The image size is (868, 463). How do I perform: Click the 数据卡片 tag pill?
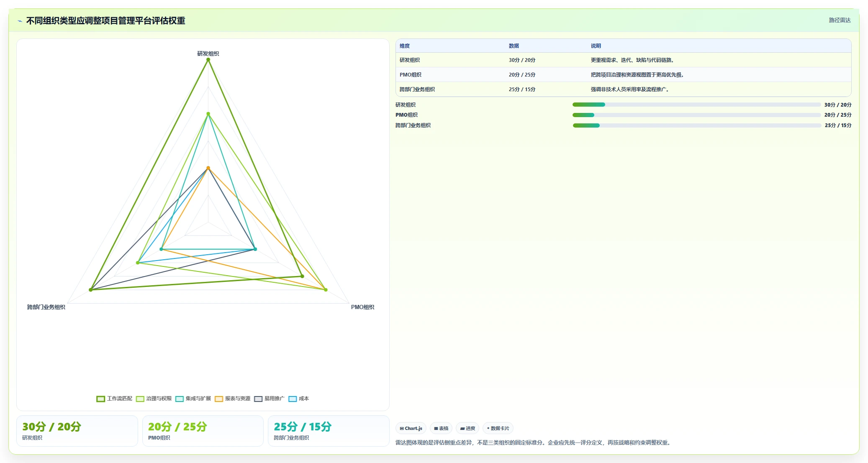coord(498,428)
